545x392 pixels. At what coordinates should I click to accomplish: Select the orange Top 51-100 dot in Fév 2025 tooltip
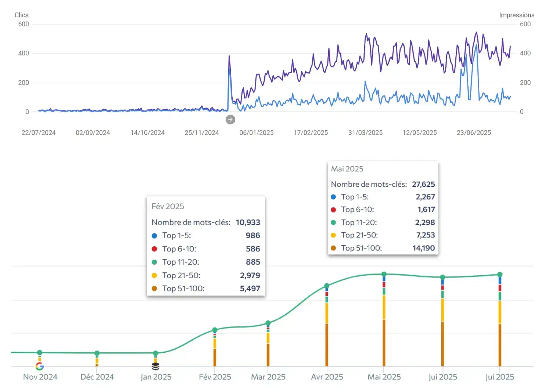coord(154,288)
